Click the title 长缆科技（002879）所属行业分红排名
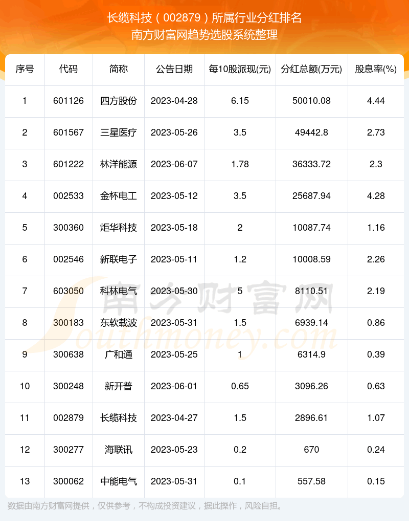Image resolution: width=409 pixels, height=532 pixels. pos(204,18)
